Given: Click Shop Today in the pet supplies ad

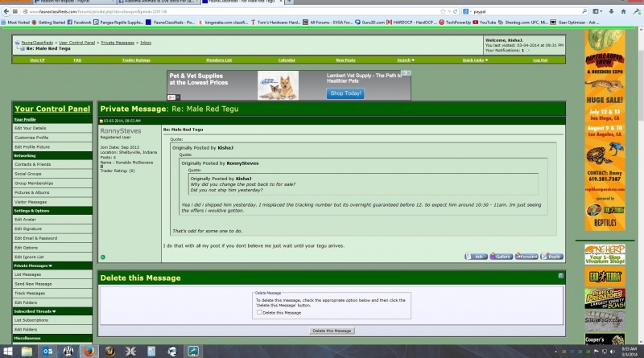Looking at the screenshot, I should coord(345,93).
